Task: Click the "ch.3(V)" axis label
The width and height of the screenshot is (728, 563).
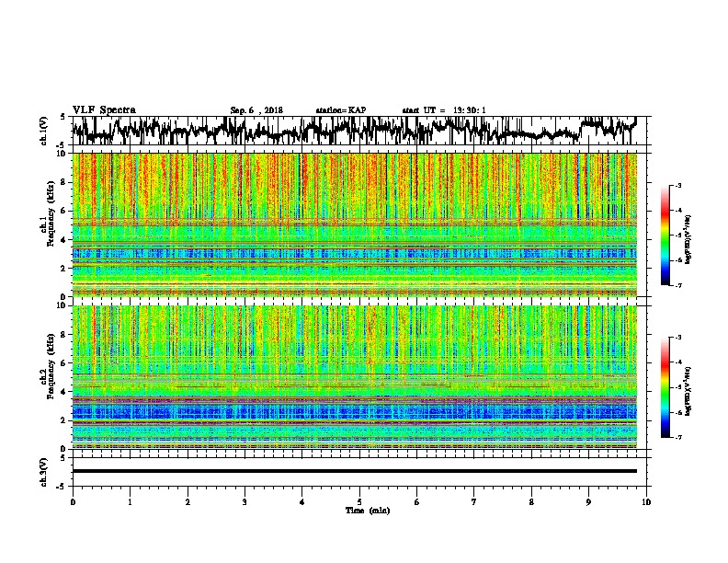Action: point(44,472)
